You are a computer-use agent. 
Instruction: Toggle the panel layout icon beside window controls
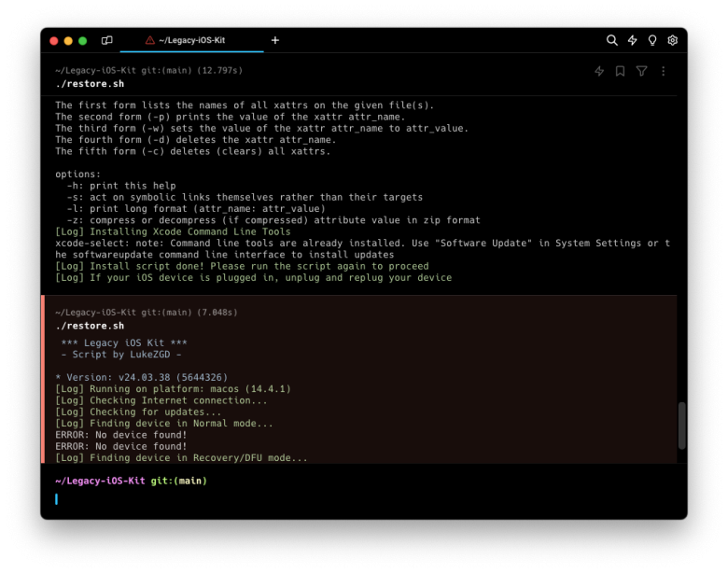[x=106, y=40]
